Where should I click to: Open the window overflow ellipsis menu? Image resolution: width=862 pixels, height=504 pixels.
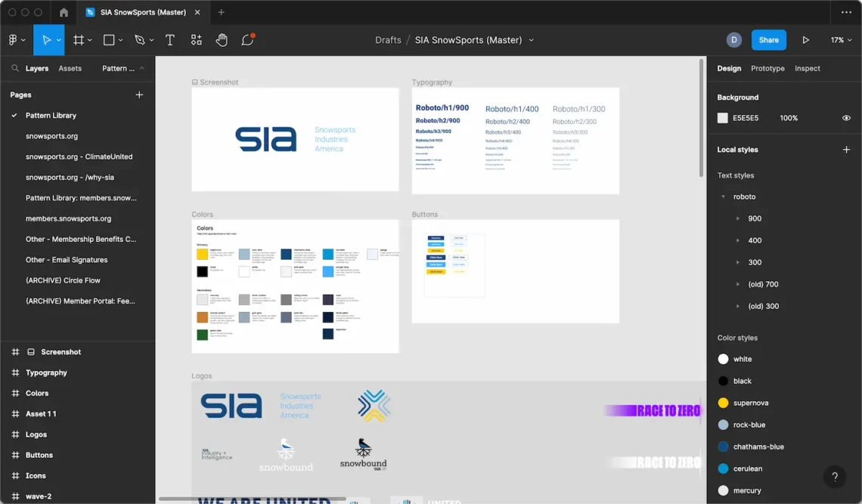(846, 12)
